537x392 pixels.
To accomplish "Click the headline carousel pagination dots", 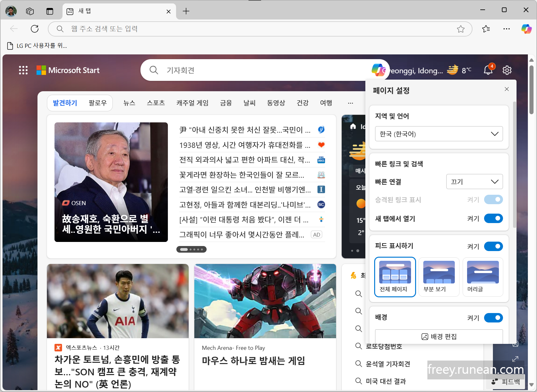I will coord(191,249).
